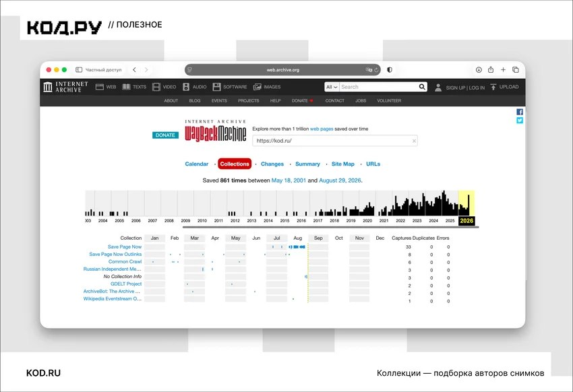This screenshot has height=392, width=573.
Task: Click Safari share icon
Action: 491,70
